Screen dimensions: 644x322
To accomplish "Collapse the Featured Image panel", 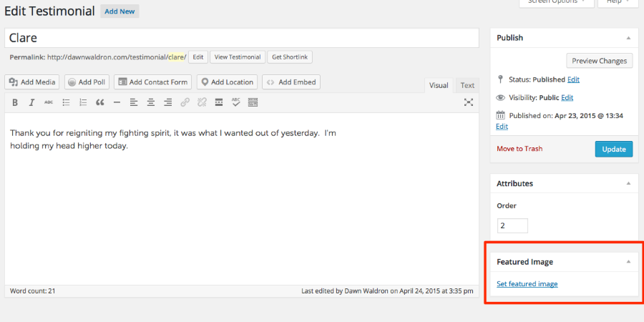I will (x=628, y=262).
